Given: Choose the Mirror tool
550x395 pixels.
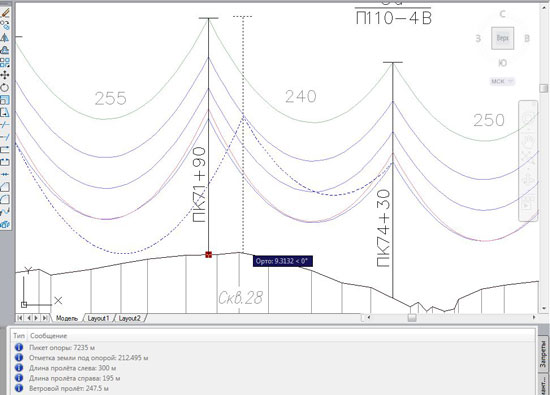Looking at the screenshot, I should click(x=5, y=38).
